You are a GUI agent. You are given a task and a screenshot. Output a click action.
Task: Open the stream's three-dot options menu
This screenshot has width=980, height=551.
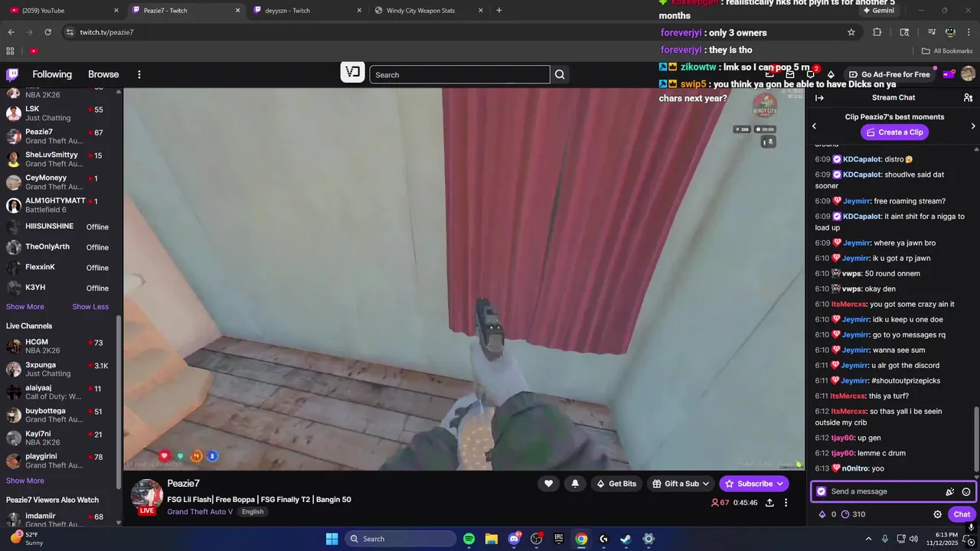pyautogui.click(x=786, y=503)
